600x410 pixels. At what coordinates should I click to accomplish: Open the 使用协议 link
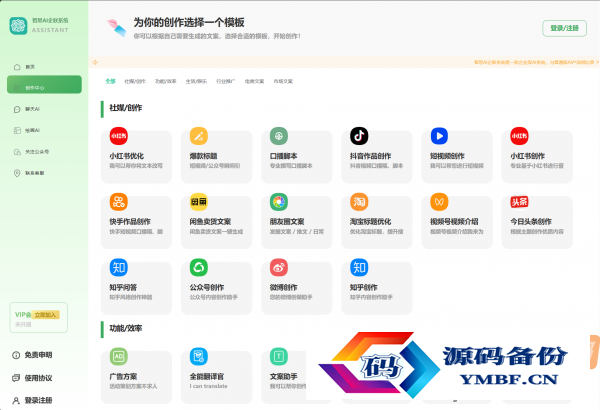(32, 378)
